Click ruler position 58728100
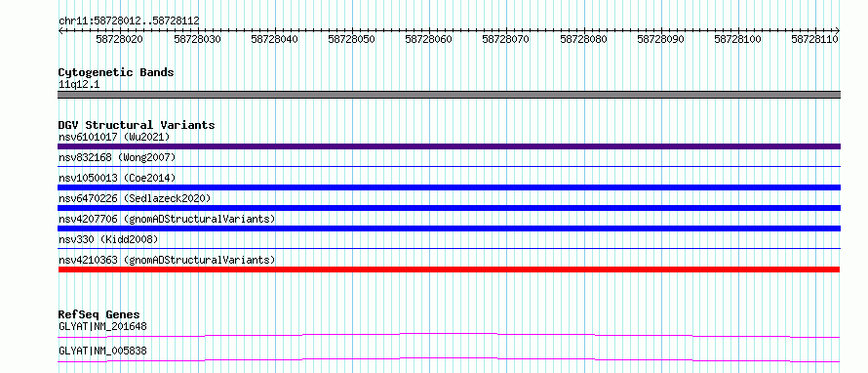The height and width of the screenshot is (373, 868). [737, 39]
